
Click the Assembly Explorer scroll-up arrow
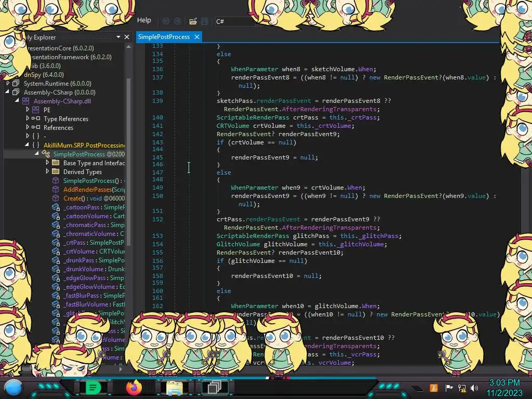pyautogui.click(x=129, y=47)
